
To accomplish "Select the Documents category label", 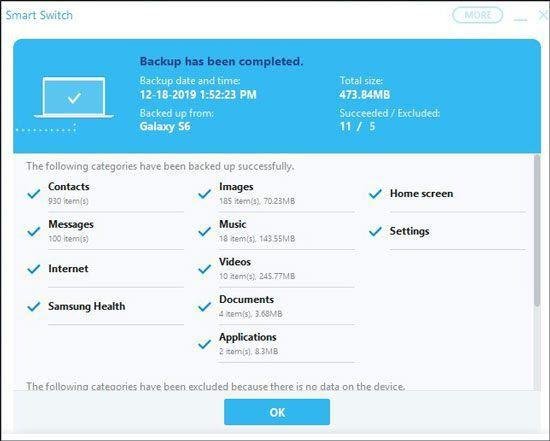I will coord(246,299).
